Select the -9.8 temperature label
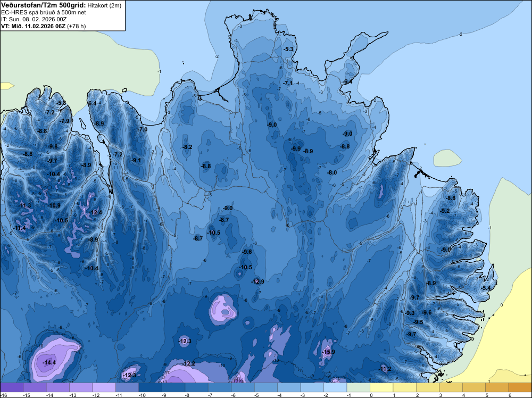The height and width of the screenshot is (398, 532). pyautogui.click(x=53, y=146)
